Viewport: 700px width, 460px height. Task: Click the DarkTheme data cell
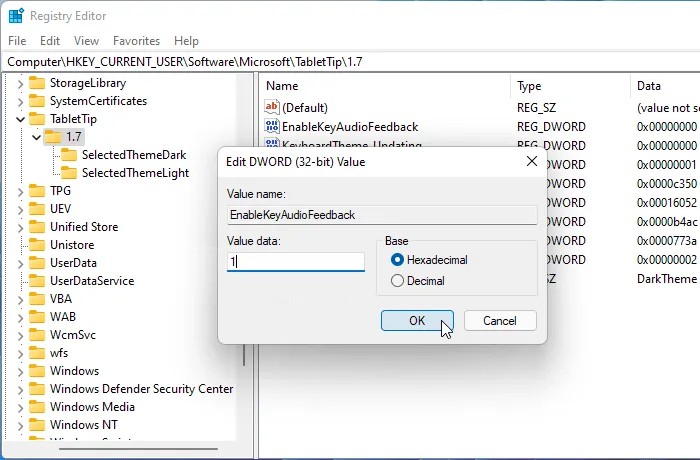click(667, 279)
